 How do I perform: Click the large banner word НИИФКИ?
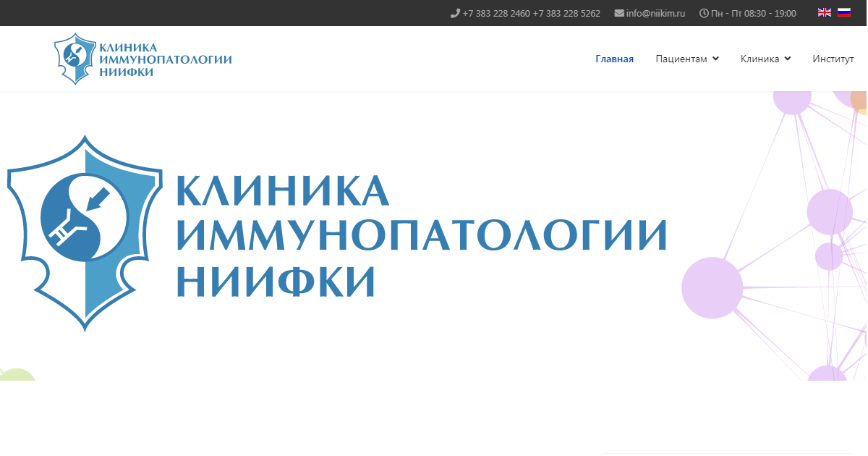pyautogui.click(x=276, y=282)
